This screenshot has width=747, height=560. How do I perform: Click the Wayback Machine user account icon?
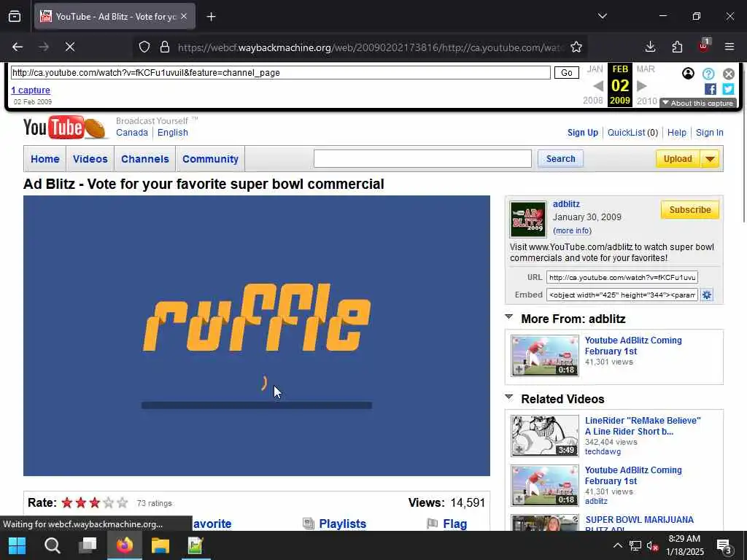click(688, 74)
